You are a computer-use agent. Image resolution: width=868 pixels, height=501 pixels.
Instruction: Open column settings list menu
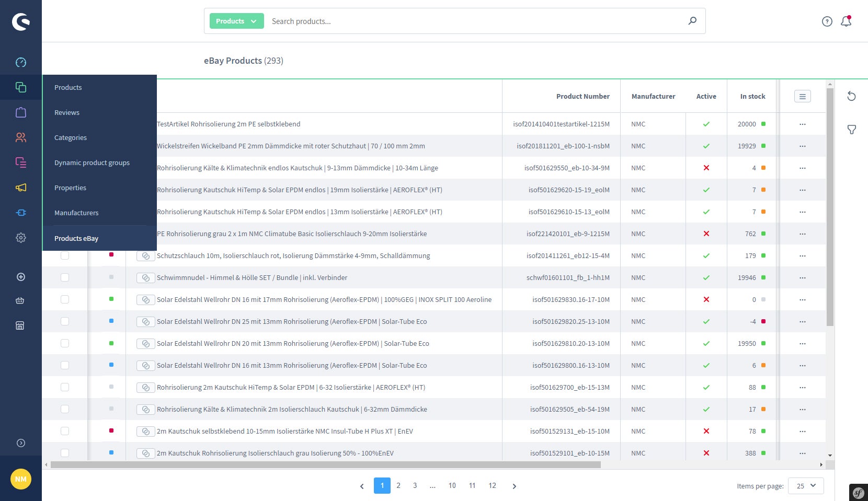803,96
